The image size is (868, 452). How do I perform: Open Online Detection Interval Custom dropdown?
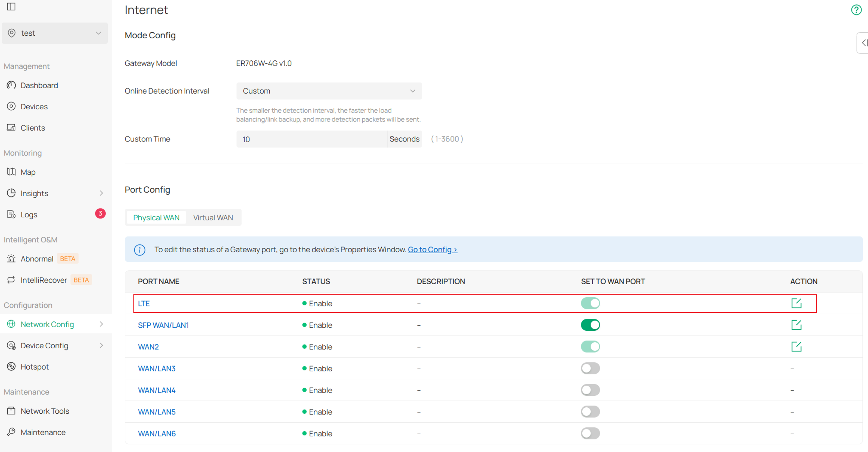pos(329,91)
